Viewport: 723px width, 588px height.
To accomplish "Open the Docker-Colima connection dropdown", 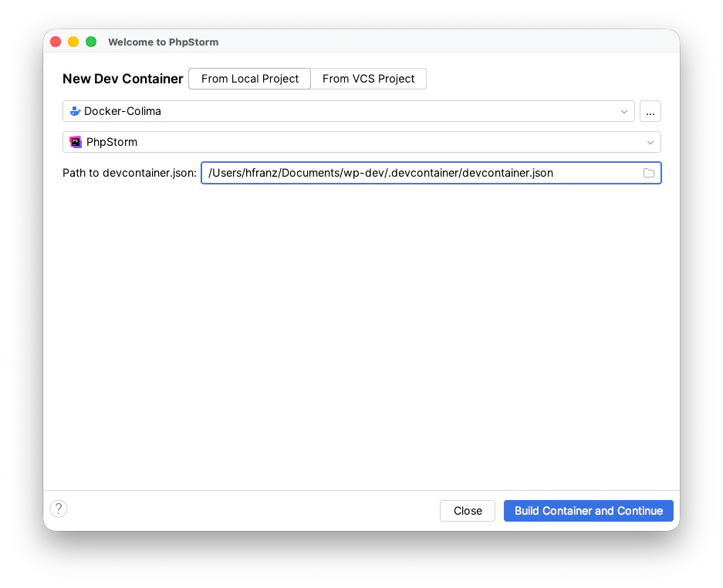I will coord(349,111).
